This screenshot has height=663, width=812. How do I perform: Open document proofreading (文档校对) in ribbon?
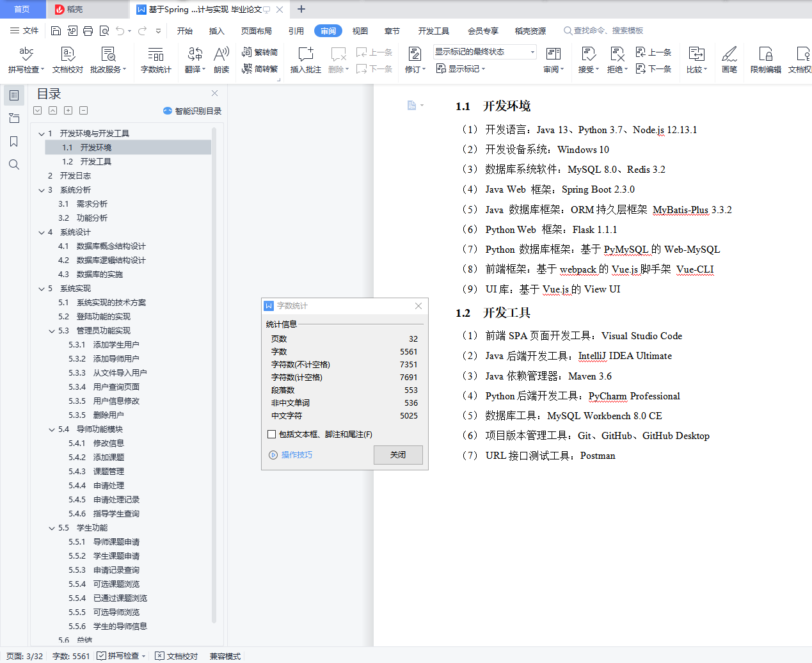click(68, 60)
